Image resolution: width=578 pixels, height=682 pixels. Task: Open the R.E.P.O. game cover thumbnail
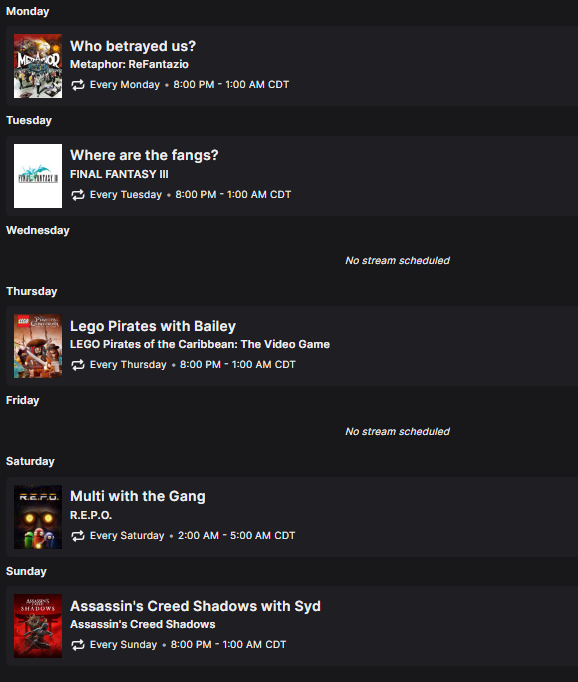(x=38, y=517)
